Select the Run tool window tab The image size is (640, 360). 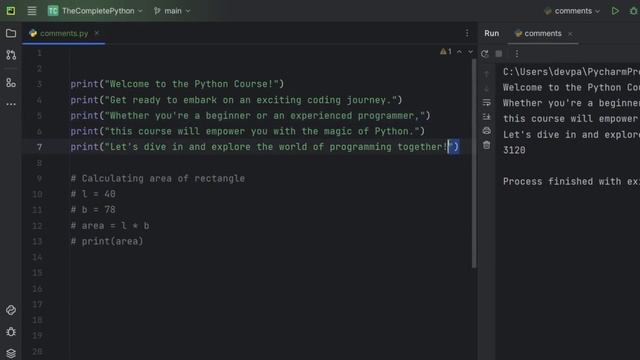tap(491, 33)
